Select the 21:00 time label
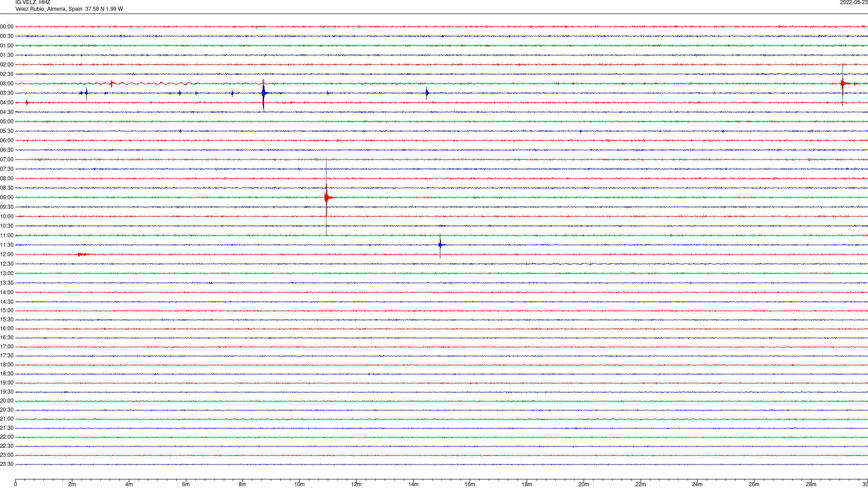The image size is (868, 488). coord(7,419)
